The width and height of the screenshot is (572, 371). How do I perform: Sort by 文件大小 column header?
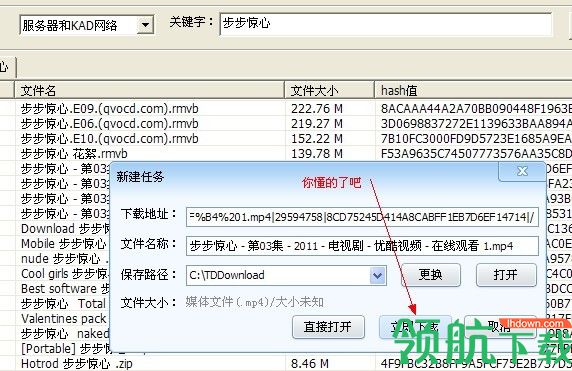point(329,90)
